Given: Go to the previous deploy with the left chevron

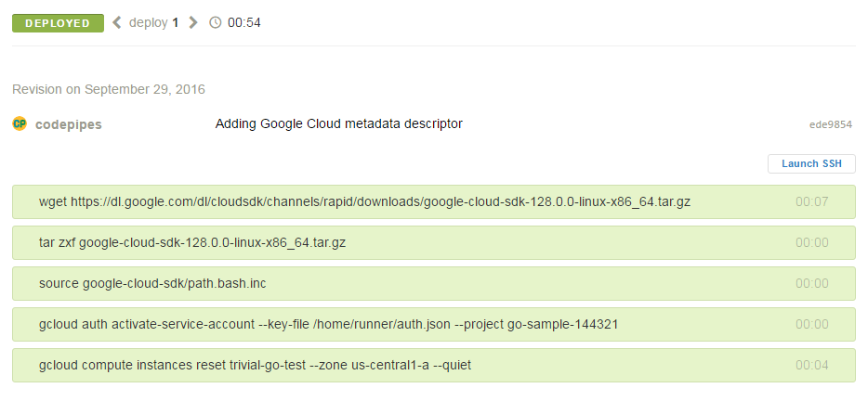Looking at the screenshot, I should click(117, 22).
